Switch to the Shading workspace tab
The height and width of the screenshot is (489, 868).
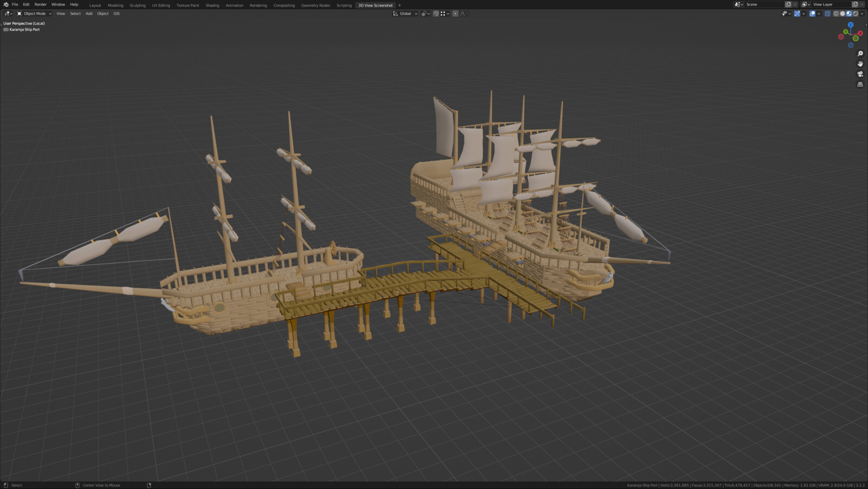(x=213, y=5)
